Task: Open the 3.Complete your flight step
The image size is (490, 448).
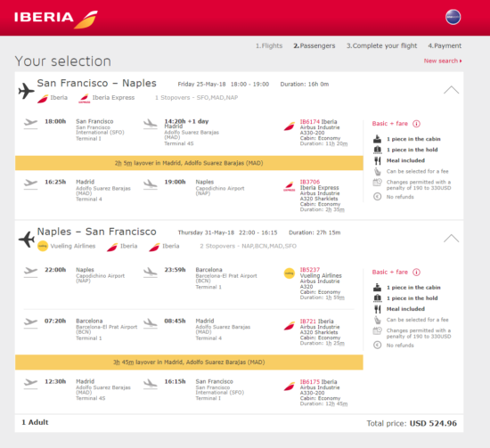Action: click(381, 45)
